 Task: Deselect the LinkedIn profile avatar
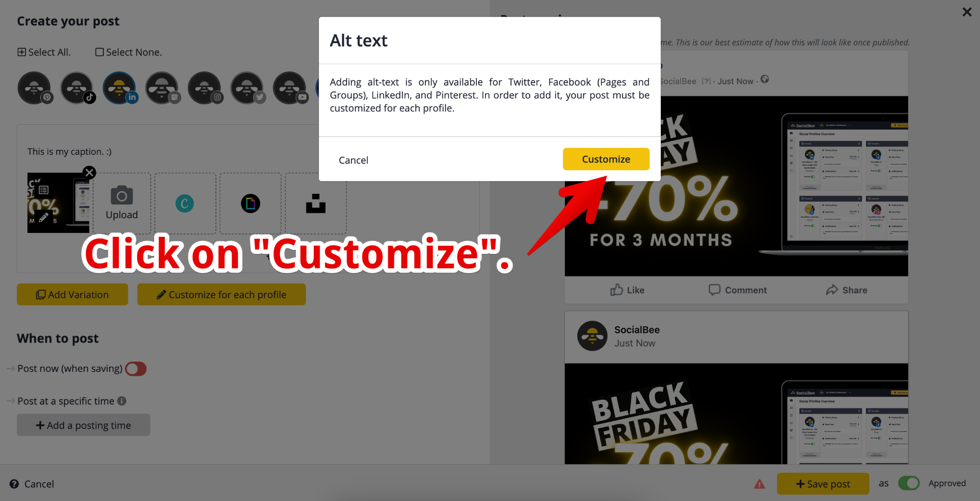point(119,88)
